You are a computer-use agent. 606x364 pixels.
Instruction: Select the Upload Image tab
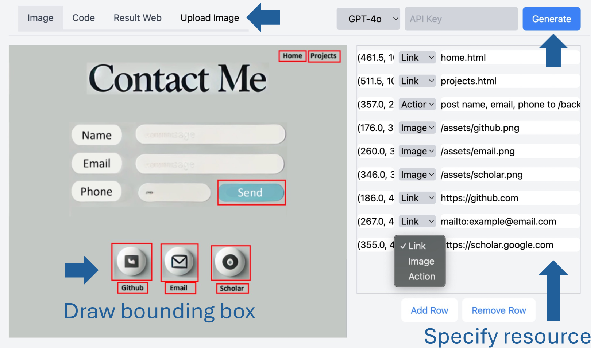point(210,18)
